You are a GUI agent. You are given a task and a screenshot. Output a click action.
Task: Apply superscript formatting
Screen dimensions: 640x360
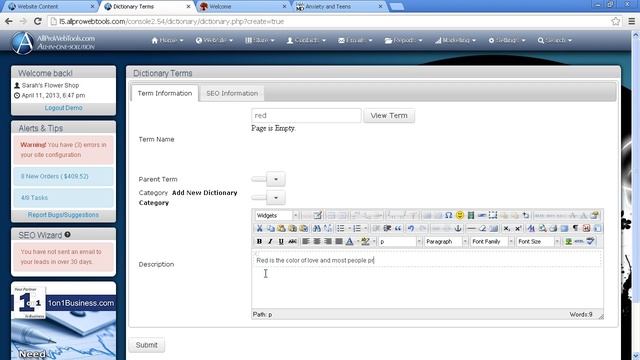point(518,228)
